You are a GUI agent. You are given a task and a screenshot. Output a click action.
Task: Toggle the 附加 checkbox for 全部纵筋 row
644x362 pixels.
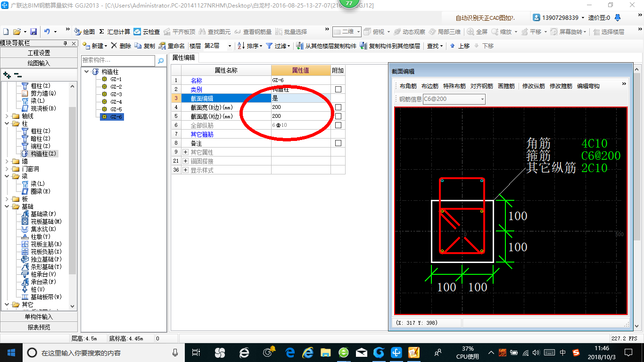338,125
